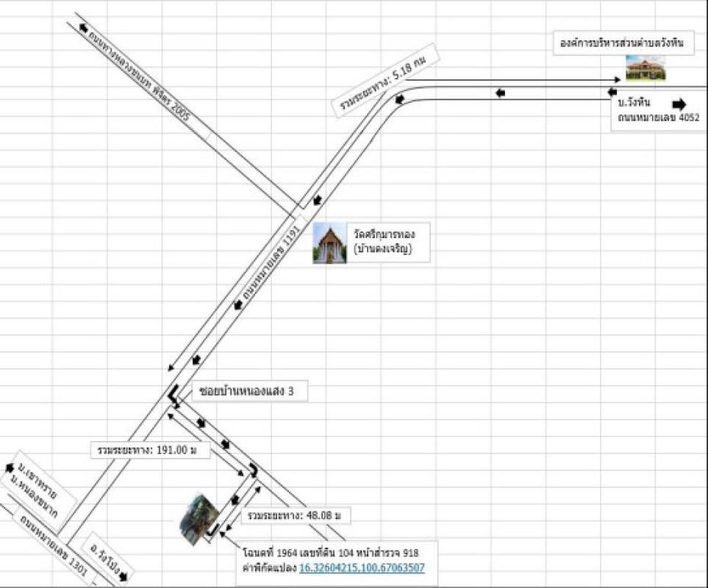Click the left arrow at the road bend

[400, 99]
